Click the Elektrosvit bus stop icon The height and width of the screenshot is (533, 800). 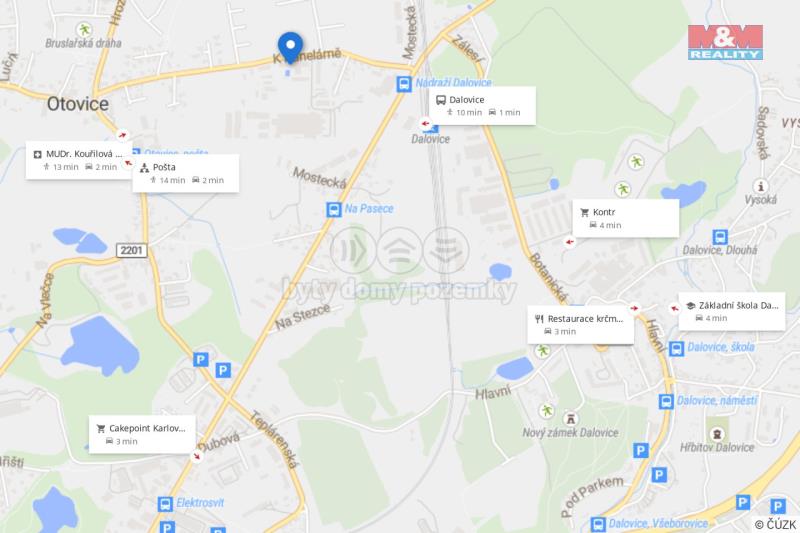tap(165, 504)
